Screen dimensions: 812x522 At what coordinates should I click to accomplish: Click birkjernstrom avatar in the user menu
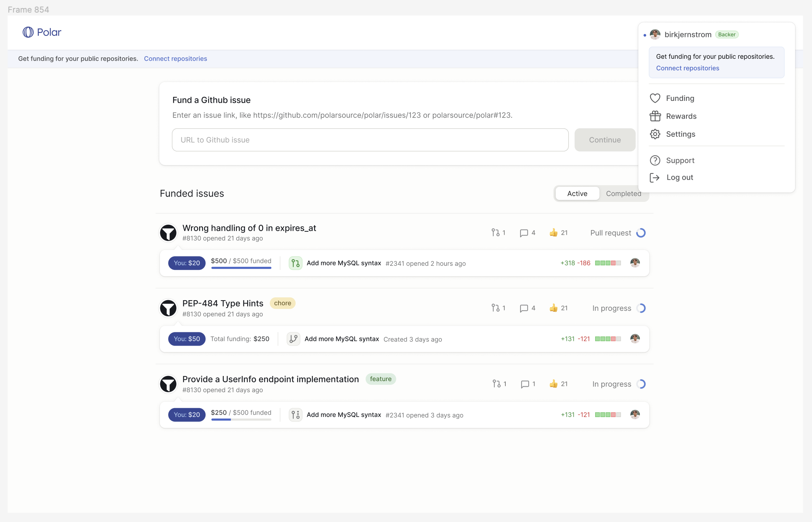coord(655,34)
